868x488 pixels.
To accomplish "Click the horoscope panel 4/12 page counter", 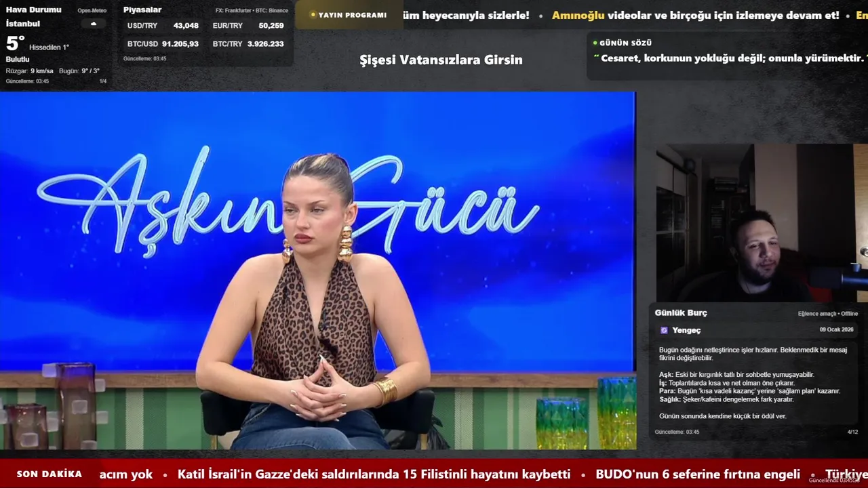I will coord(852,432).
